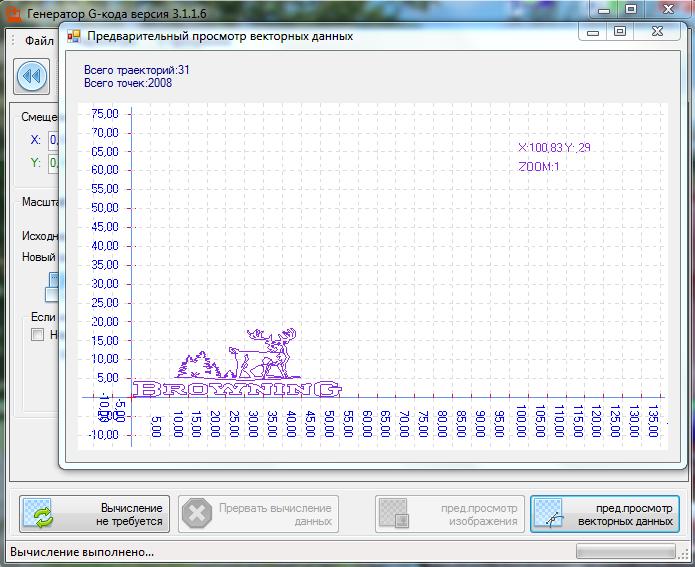The height and width of the screenshot is (567, 695).
Task: Click the main window resize grip
Action: coord(683,553)
